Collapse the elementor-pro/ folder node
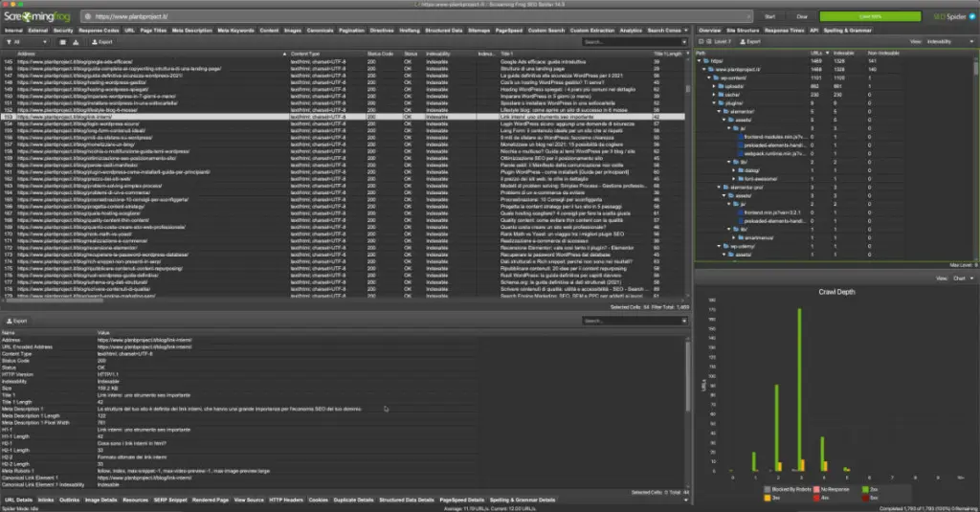This screenshot has height=512, width=980. click(720, 187)
